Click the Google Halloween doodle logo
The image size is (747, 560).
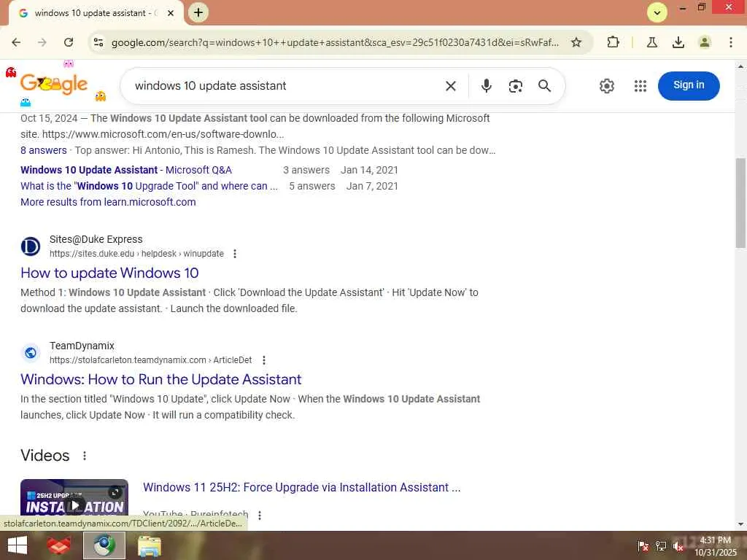[54, 85]
